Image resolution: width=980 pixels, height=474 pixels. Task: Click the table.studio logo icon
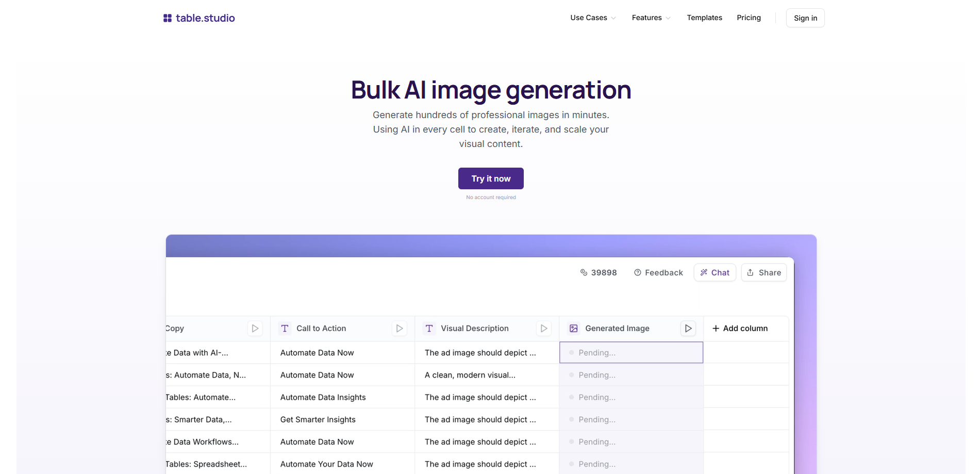(167, 18)
